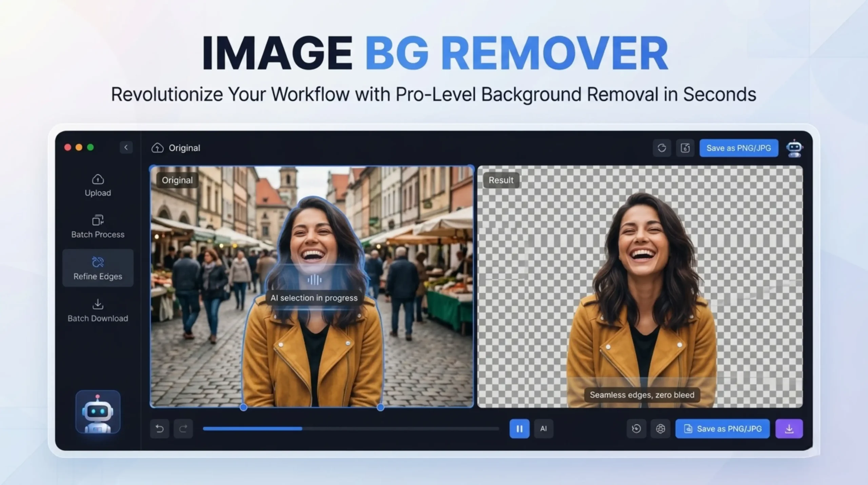This screenshot has height=485, width=868.
Task: Click the purple download button
Action: click(789, 429)
